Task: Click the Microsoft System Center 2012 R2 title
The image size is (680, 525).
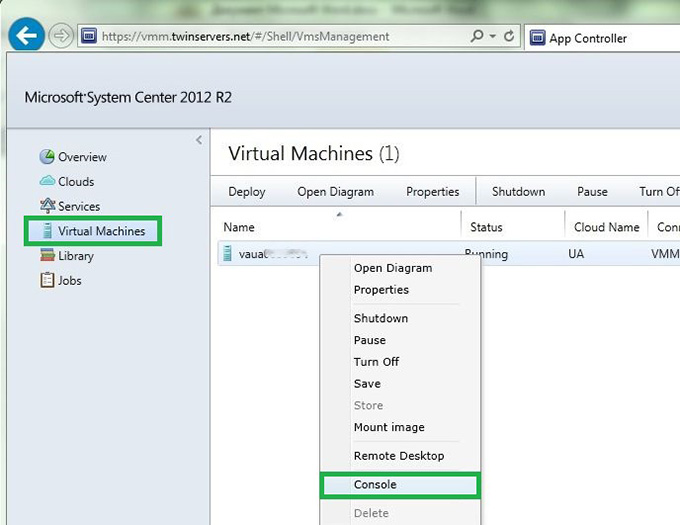Action: click(x=128, y=97)
